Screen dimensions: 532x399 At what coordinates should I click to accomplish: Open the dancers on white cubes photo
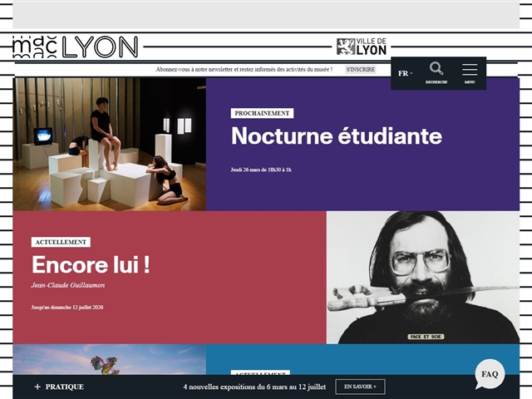(110, 144)
